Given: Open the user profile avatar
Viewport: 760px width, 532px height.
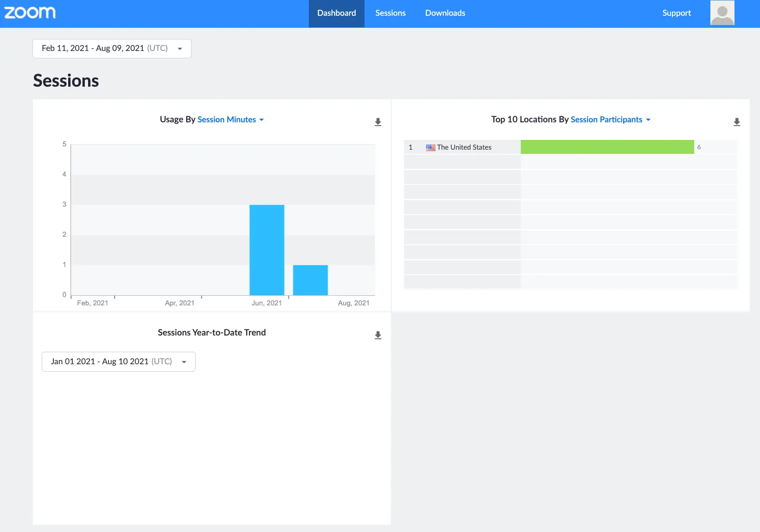Looking at the screenshot, I should (x=722, y=13).
